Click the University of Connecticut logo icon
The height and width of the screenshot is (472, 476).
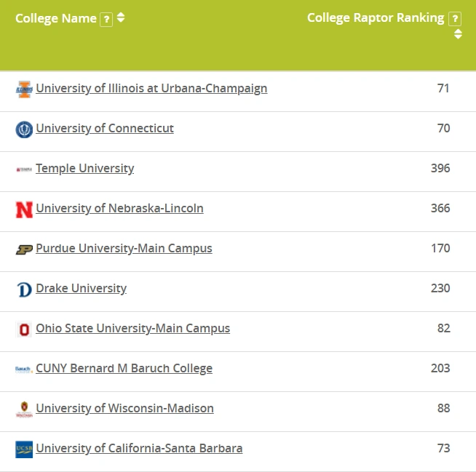point(24,129)
